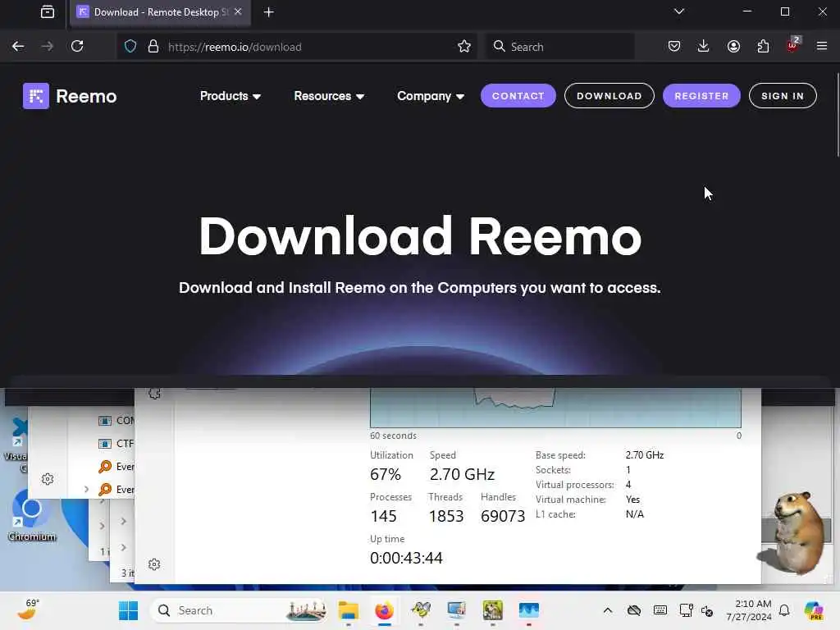Click the Reemo logo icon
Image resolution: width=840 pixels, height=630 pixels.
(36, 96)
